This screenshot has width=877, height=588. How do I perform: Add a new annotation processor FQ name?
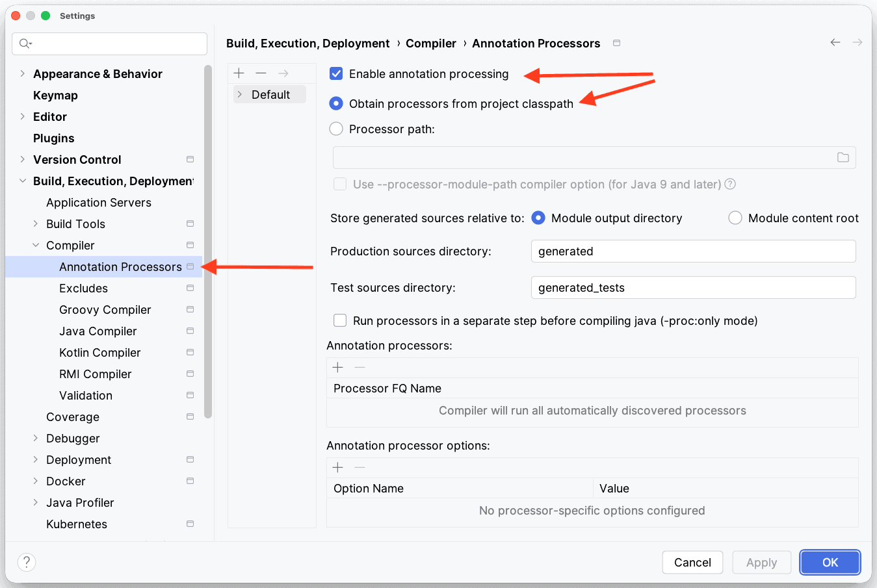pos(338,368)
